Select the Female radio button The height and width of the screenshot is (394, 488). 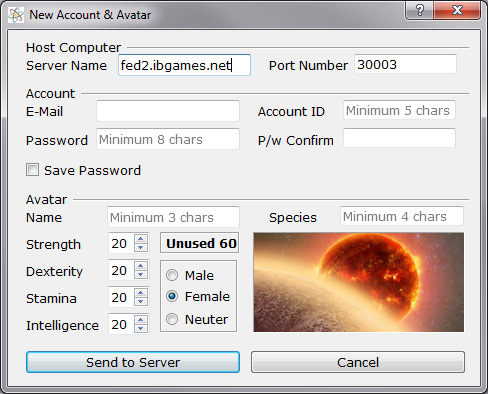pos(172,296)
